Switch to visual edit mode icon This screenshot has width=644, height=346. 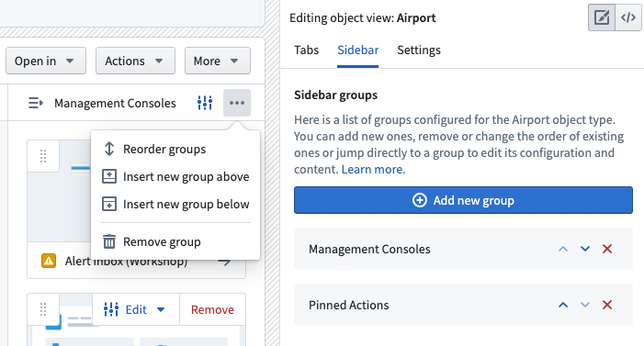602,17
